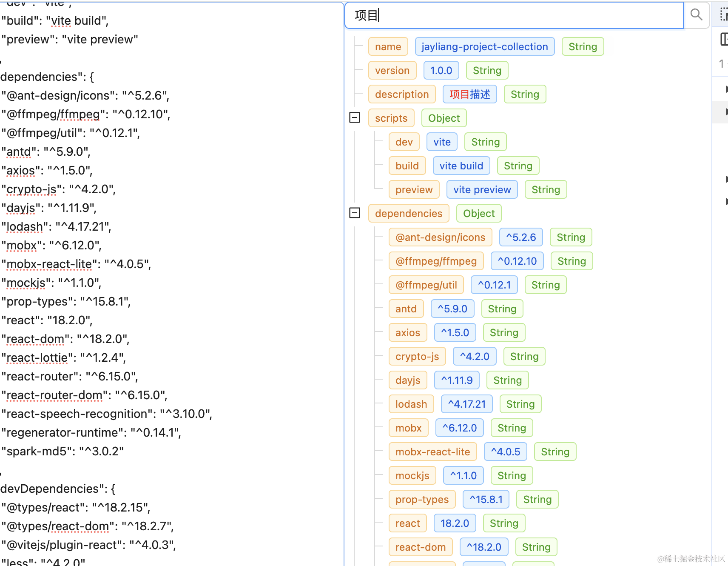Focus the search input containing 项目

coord(514,15)
